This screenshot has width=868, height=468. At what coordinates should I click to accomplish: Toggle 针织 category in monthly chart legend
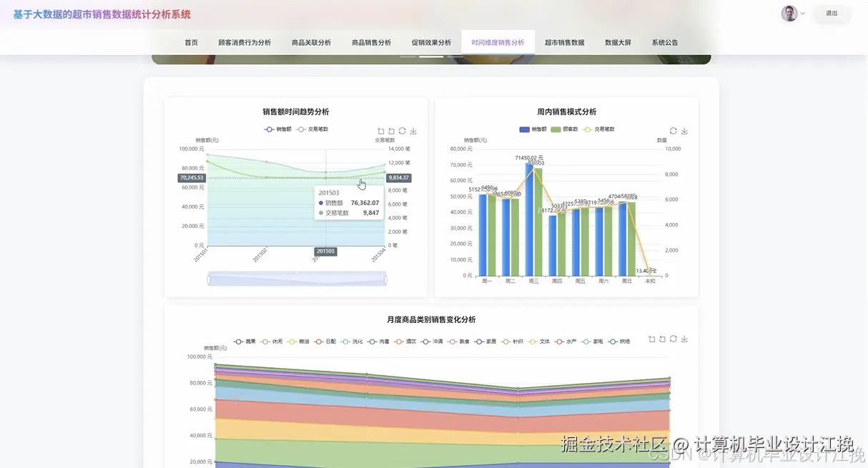click(512, 342)
